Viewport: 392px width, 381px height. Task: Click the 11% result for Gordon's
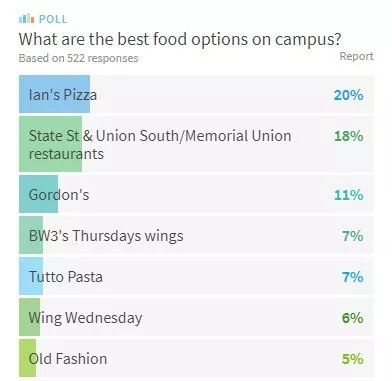(x=349, y=195)
